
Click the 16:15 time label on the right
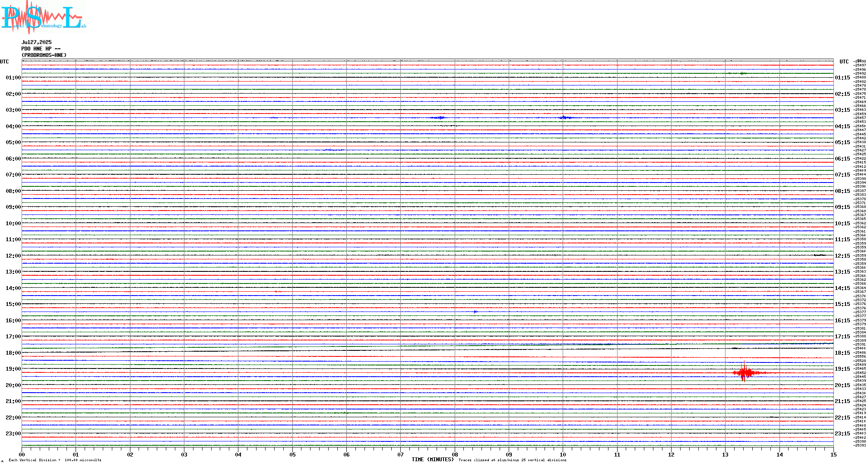pyautogui.click(x=843, y=321)
